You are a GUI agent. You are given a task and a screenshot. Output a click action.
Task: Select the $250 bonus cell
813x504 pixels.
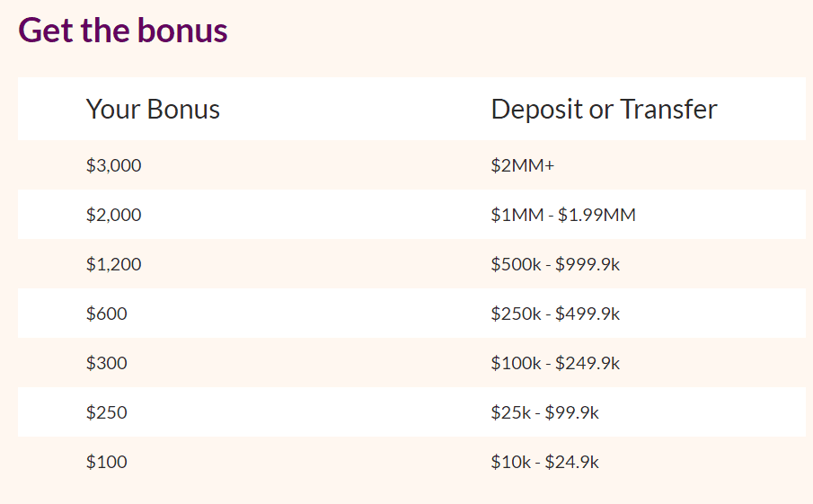[x=106, y=412]
